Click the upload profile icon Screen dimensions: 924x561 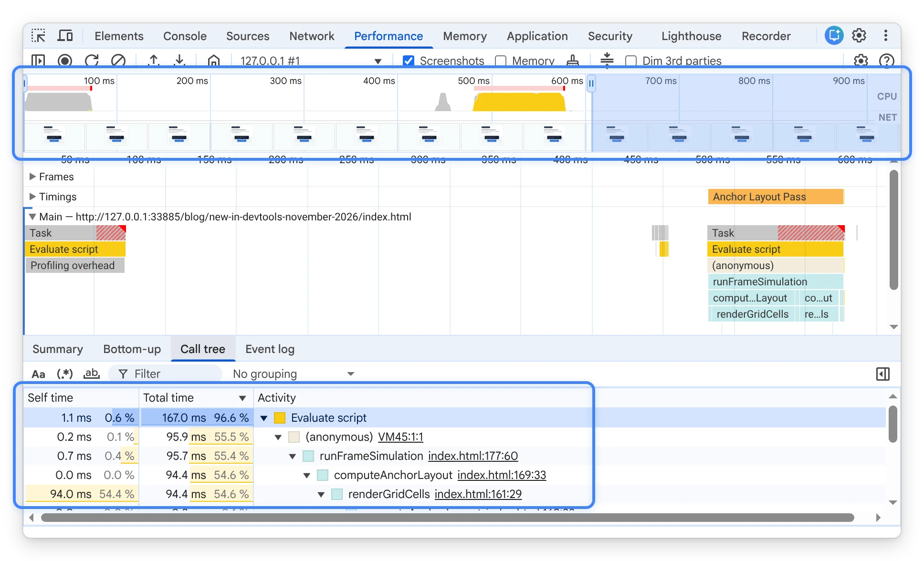[x=153, y=61]
